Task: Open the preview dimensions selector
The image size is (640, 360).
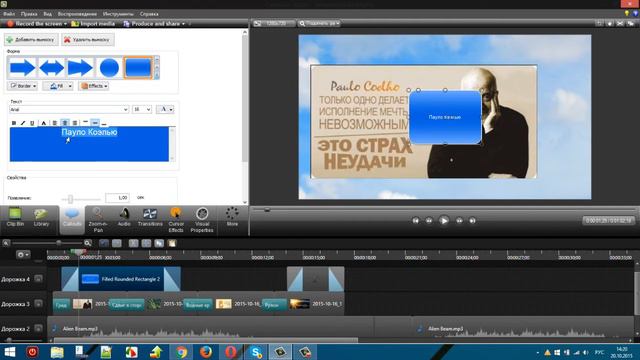Action: (274, 24)
